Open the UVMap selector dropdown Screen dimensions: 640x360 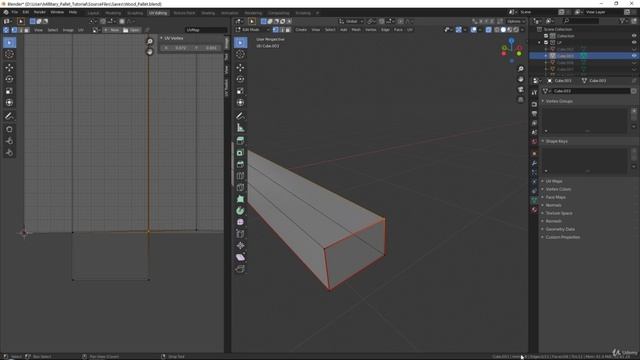coord(206,30)
